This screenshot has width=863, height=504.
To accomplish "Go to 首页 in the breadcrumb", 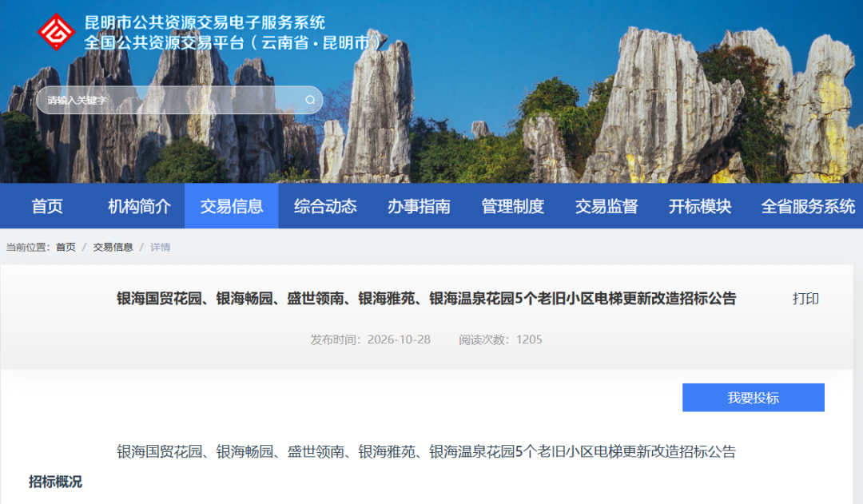I will point(66,247).
